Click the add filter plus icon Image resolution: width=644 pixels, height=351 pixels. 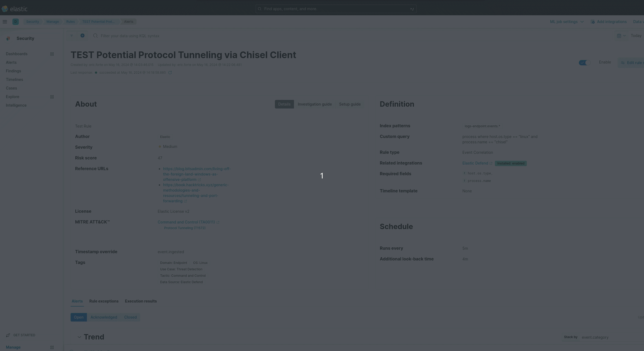point(83,36)
